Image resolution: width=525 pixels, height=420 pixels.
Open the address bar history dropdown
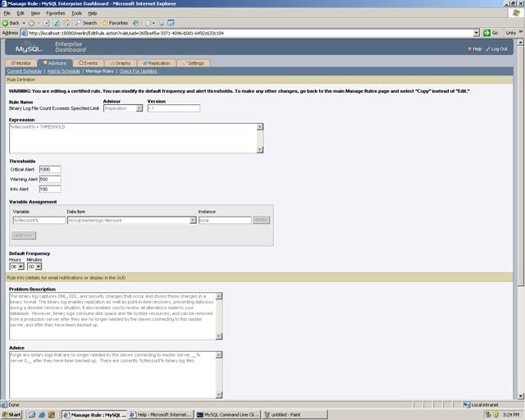click(477, 33)
